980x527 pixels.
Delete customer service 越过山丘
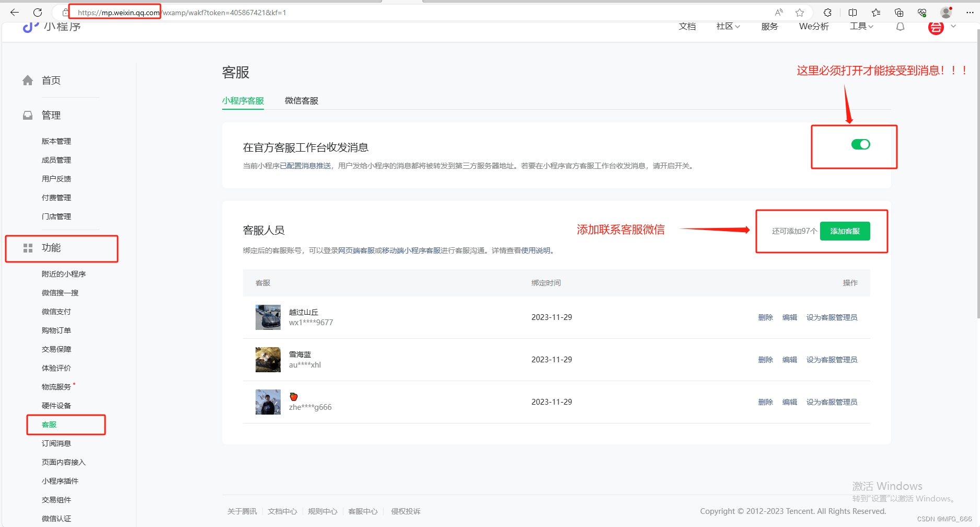click(x=766, y=317)
